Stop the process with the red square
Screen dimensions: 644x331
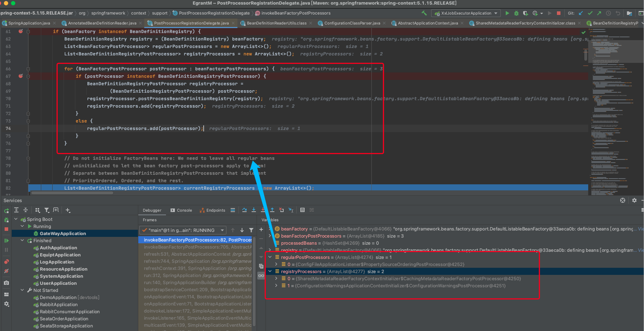tap(559, 13)
